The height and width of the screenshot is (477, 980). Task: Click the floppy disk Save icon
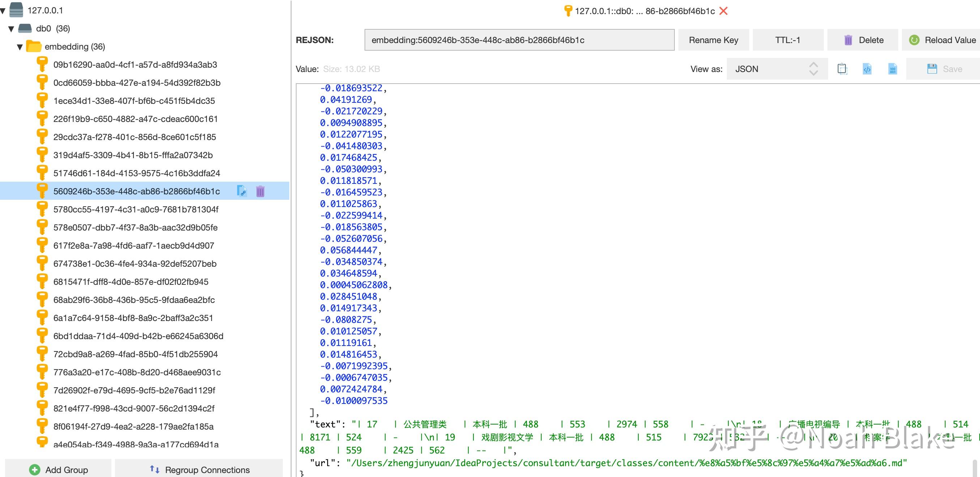(x=932, y=69)
